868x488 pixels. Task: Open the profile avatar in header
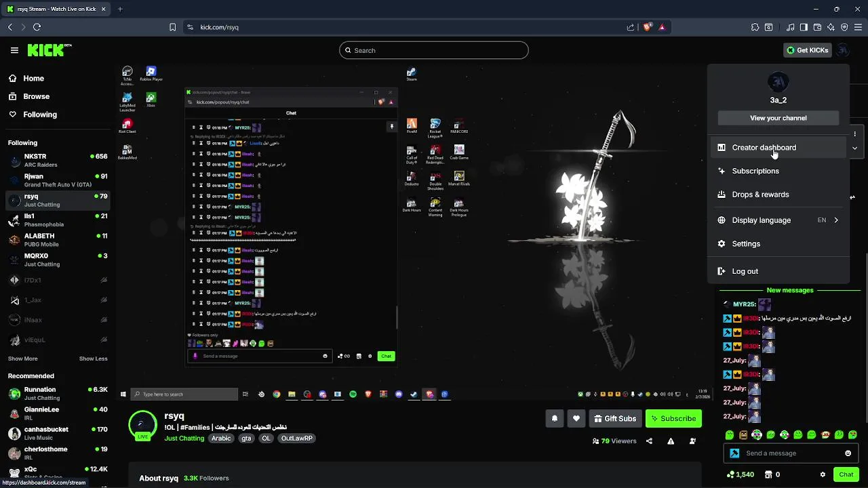tap(842, 50)
